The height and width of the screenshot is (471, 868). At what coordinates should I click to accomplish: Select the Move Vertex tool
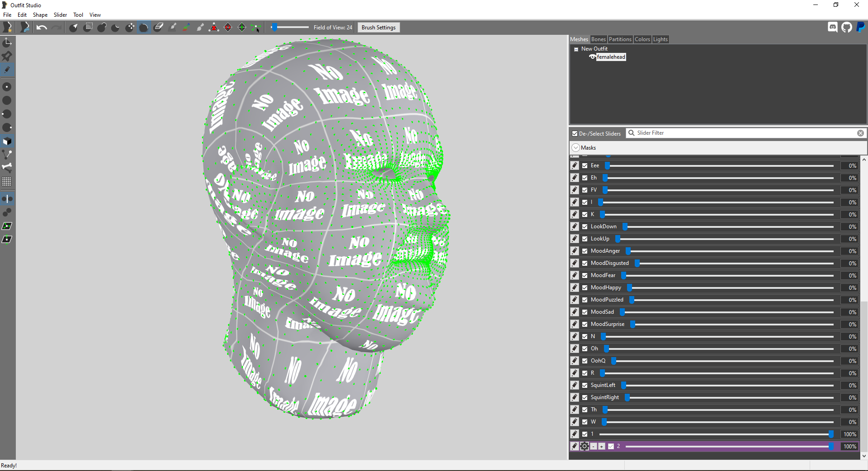point(256,28)
